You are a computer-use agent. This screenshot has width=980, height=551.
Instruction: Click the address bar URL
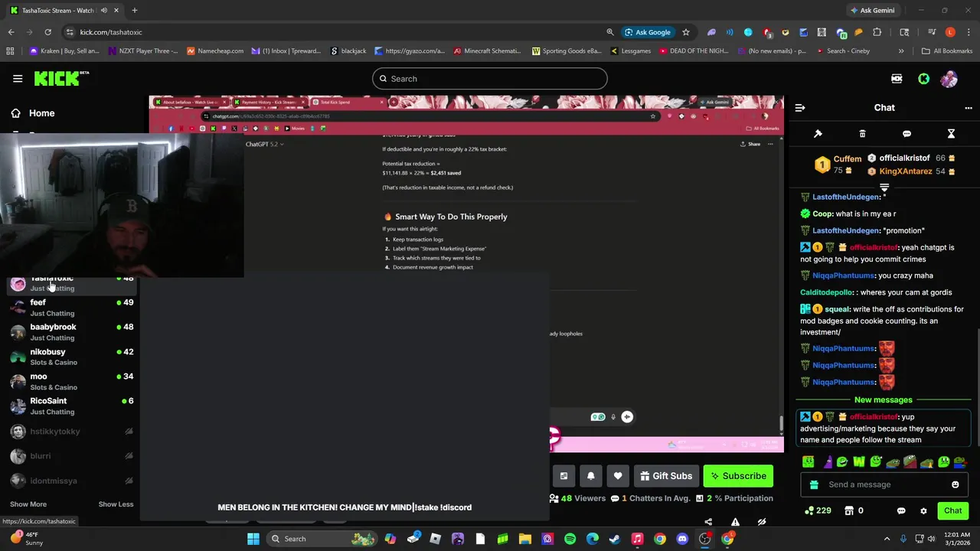click(111, 32)
